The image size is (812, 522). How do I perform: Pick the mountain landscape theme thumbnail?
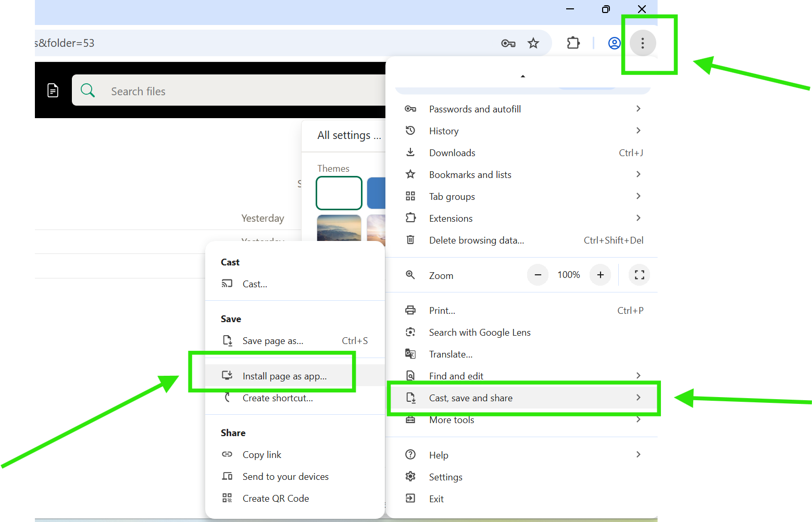click(x=339, y=227)
